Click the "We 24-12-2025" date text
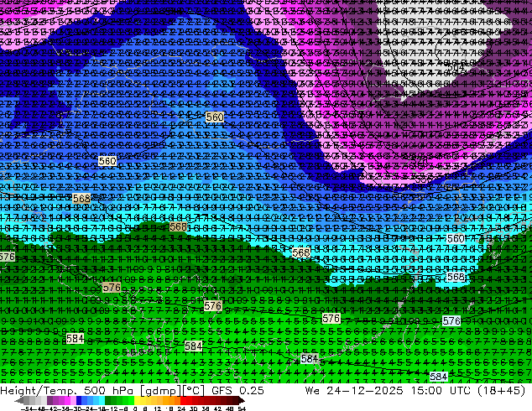Viewport: 532px width, 411px height. point(354,391)
